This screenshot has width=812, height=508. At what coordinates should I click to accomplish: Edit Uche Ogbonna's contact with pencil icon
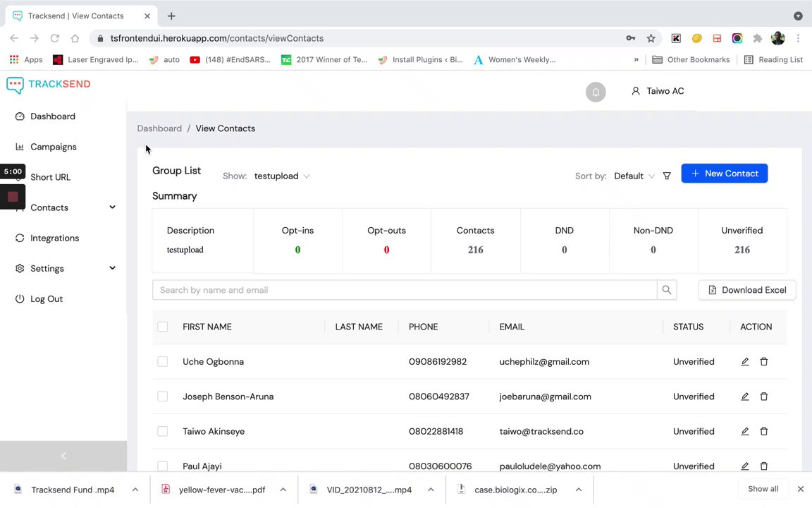(x=744, y=362)
